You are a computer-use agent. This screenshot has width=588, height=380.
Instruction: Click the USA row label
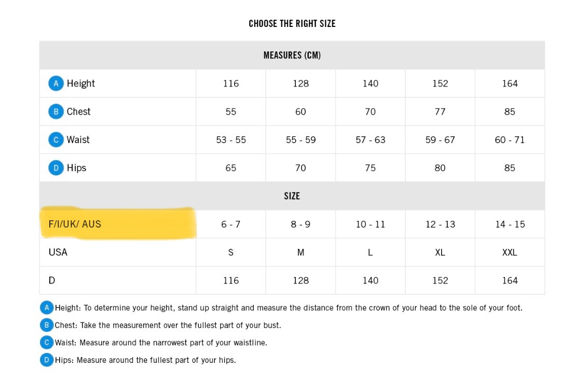pyautogui.click(x=58, y=252)
